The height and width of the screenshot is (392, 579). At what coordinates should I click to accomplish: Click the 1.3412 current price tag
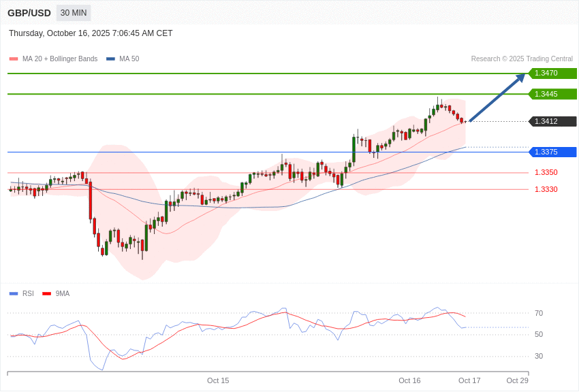coord(552,121)
